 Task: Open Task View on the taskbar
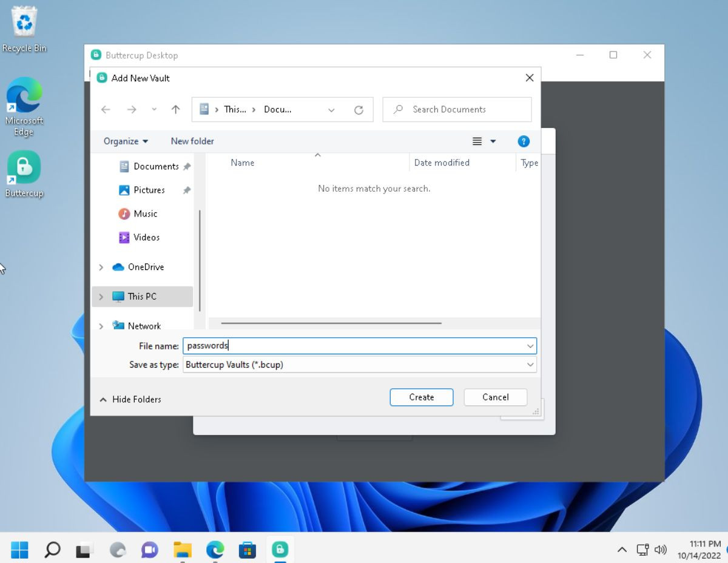pos(84,550)
